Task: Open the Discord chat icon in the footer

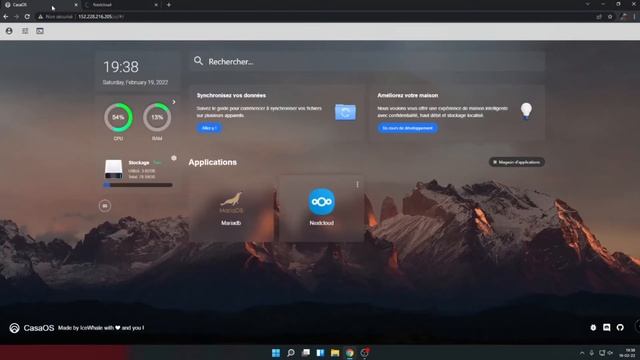Action: [607, 327]
